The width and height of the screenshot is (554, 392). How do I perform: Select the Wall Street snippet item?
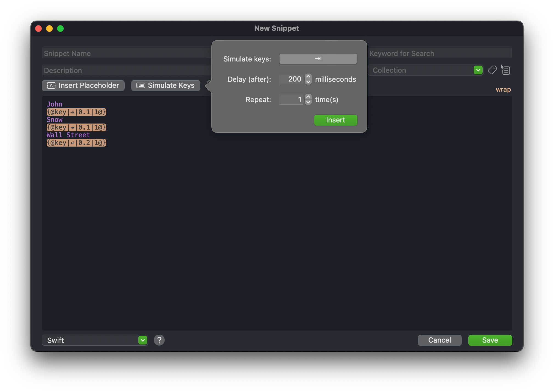68,135
